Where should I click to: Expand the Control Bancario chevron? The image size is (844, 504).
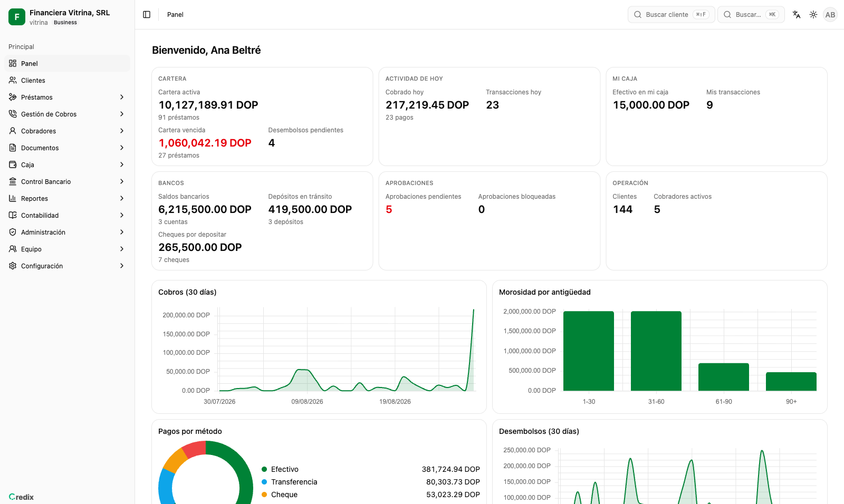pos(122,181)
